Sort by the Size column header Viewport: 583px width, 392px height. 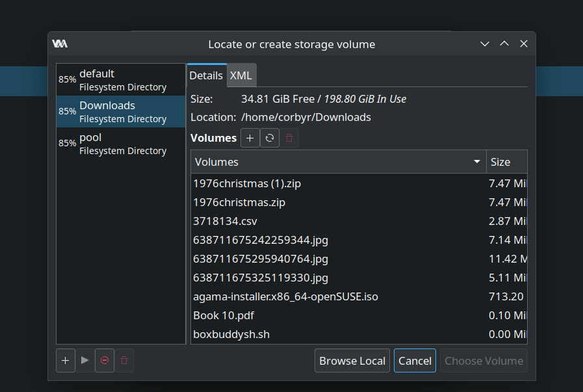coord(507,162)
